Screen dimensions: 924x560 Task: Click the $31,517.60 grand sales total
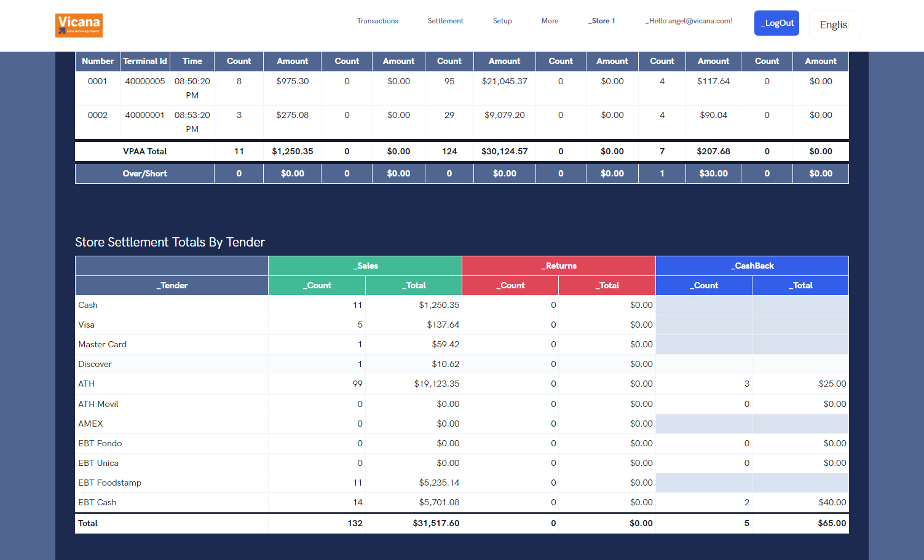point(436,523)
